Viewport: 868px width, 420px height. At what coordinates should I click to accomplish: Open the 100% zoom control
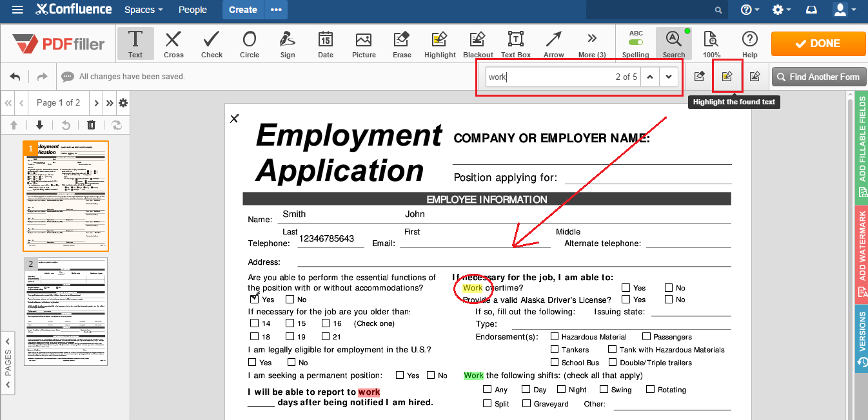(x=711, y=44)
